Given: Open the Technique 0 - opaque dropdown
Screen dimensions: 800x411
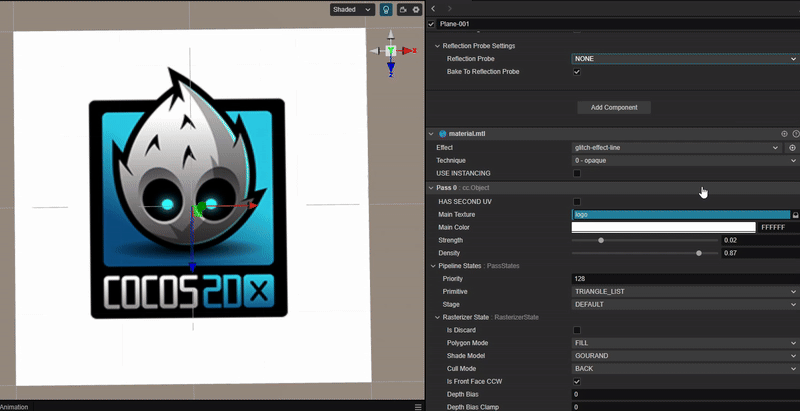Looking at the screenshot, I should pyautogui.click(x=685, y=160).
